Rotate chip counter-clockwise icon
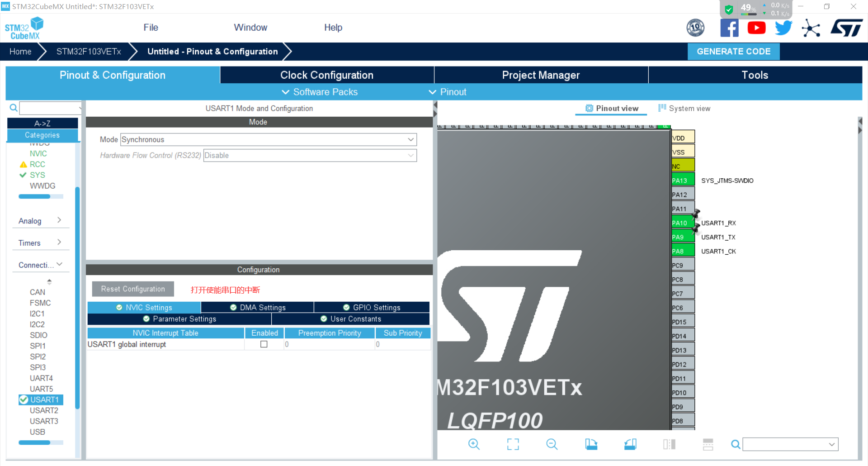The image size is (868, 466). tap(630, 444)
